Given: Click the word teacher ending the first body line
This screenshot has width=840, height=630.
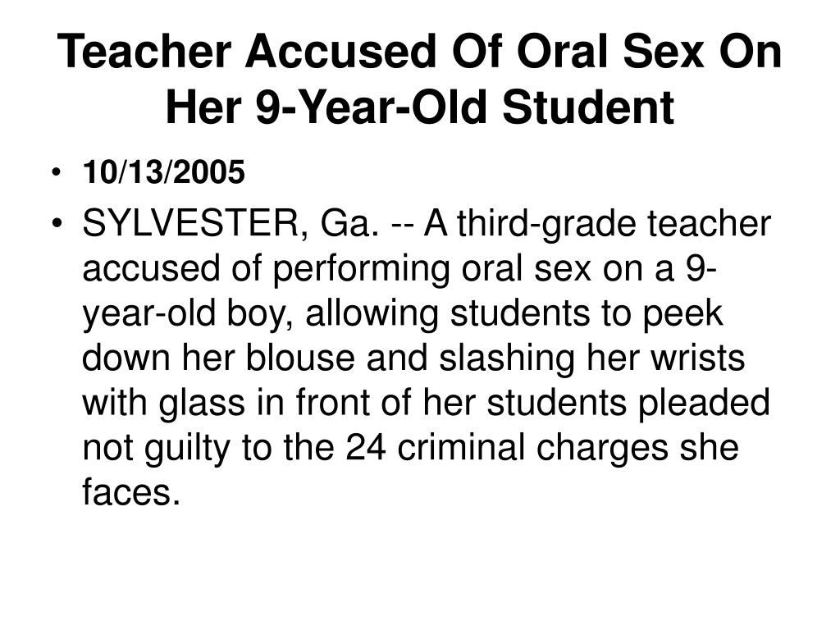Looking at the screenshot, I should 709,223.
